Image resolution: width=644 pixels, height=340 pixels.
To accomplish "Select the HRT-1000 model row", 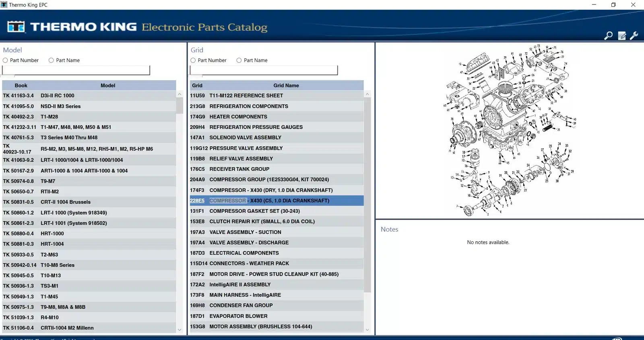I will click(x=89, y=234).
